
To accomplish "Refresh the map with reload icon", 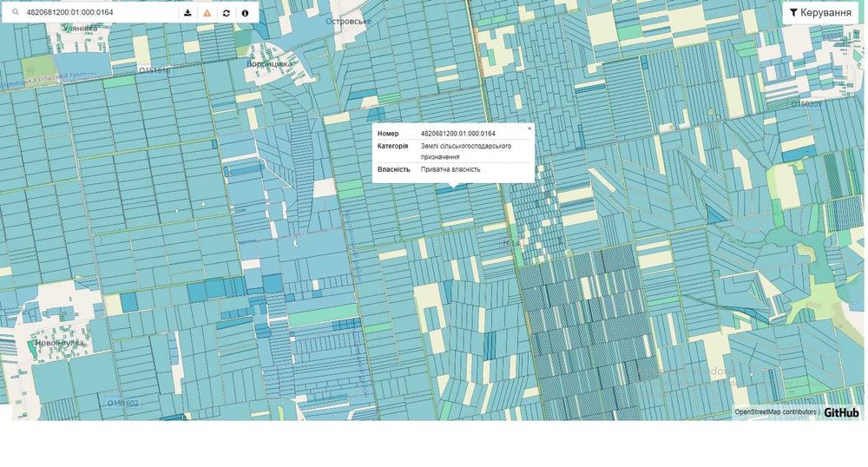I will click(227, 13).
